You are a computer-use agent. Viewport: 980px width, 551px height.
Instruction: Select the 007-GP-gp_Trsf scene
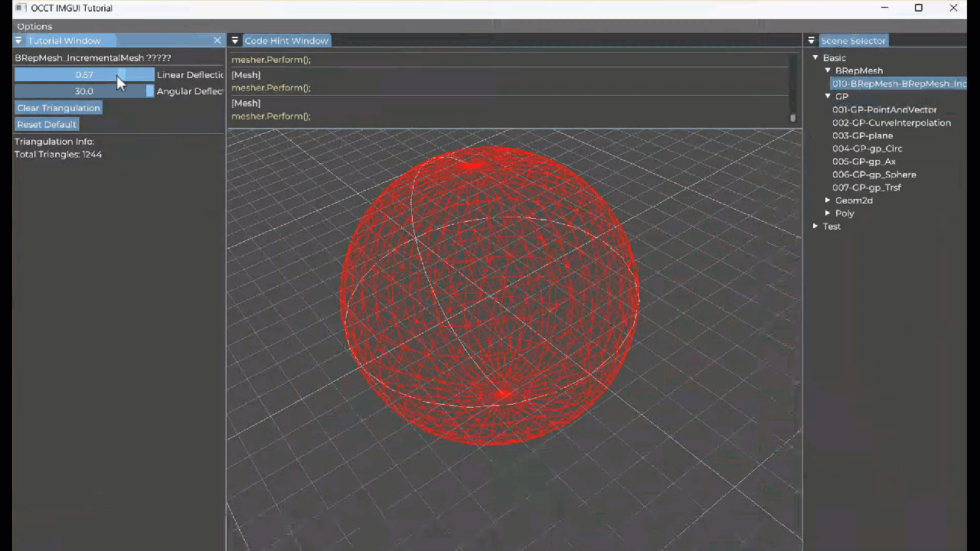click(867, 187)
